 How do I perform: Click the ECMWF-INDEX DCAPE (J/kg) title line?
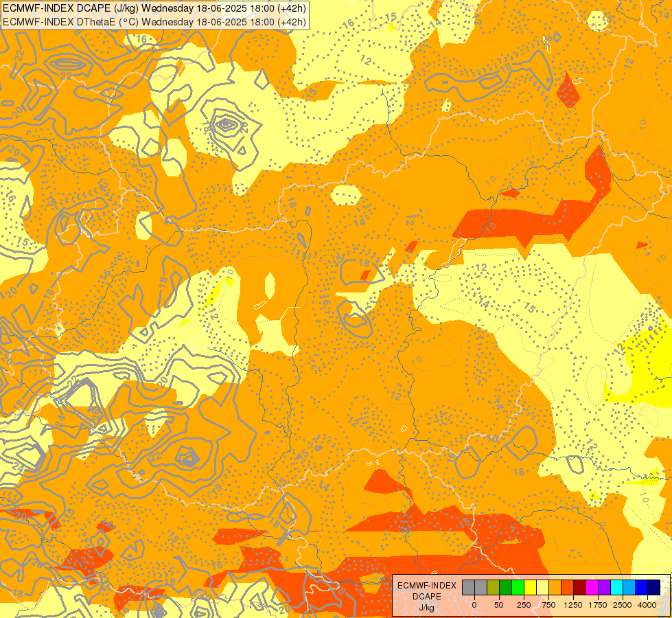(x=154, y=8)
